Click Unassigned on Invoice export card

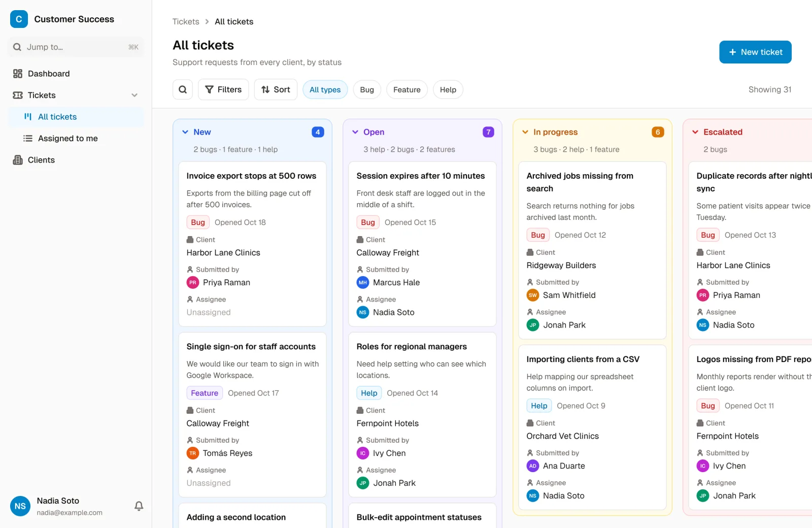coord(209,312)
